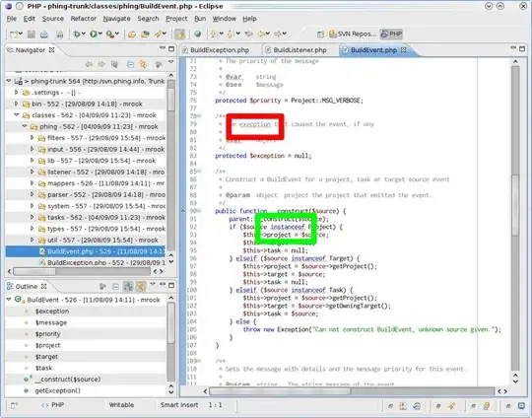Select the PHP perspective button

[x=391, y=34]
